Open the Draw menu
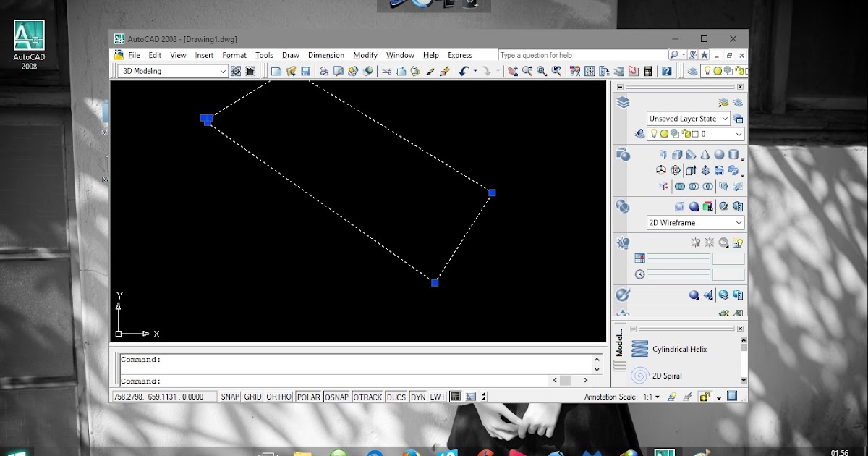 pos(291,55)
